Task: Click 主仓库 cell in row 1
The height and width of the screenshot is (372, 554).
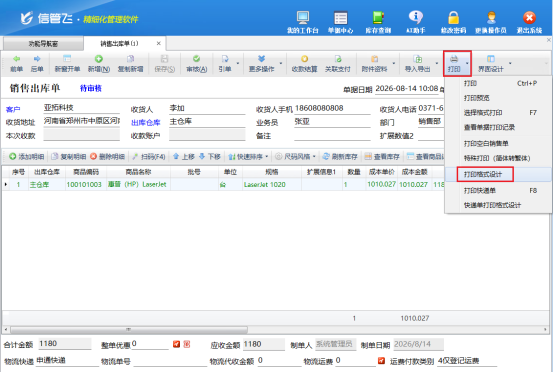Action: tap(47, 184)
